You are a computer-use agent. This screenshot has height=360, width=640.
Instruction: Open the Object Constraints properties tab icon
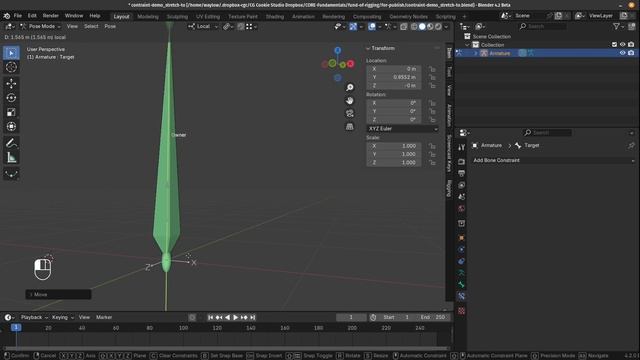pyautogui.click(x=461, y=261)
